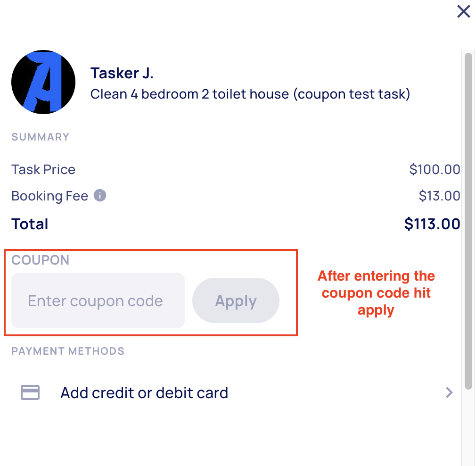This screenshot has height=466, width=476.
Task: Click the COUPON section heading
Action: (x=41, y=260)
